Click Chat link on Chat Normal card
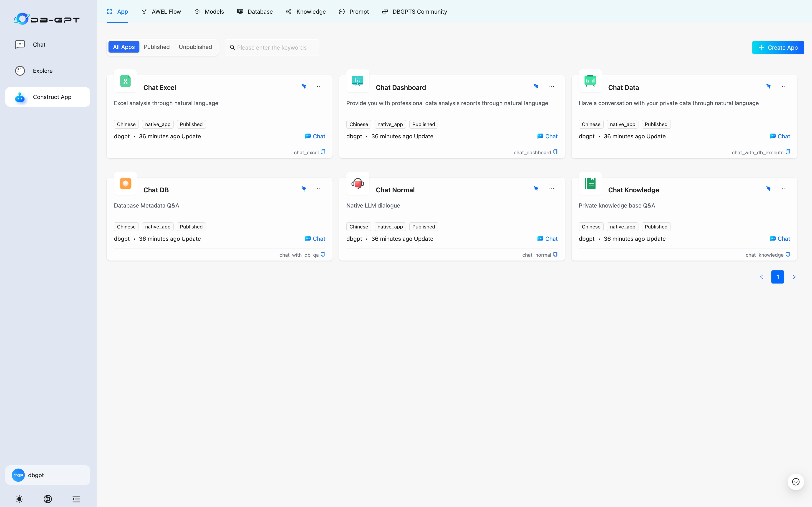Image resolution: width=812 pixels, height=507 pixels. [547, 239]
